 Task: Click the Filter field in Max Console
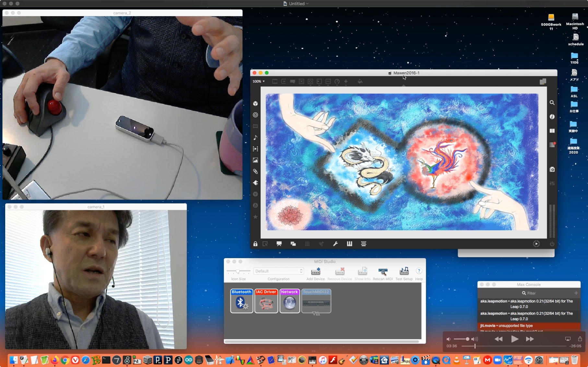tap(529, 293)
